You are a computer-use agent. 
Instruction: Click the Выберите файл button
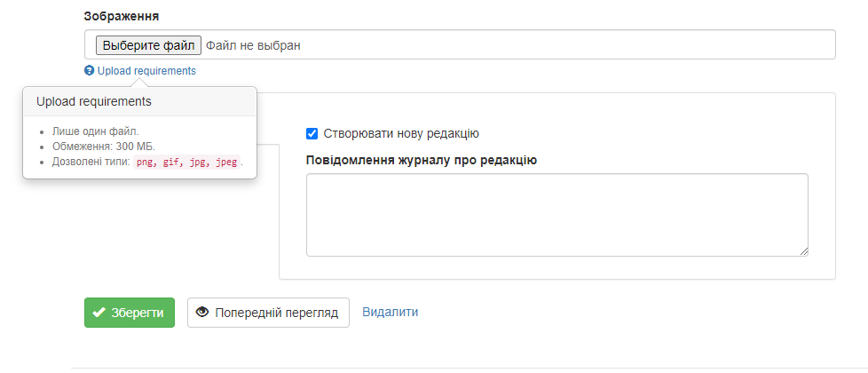click(148, 45)
